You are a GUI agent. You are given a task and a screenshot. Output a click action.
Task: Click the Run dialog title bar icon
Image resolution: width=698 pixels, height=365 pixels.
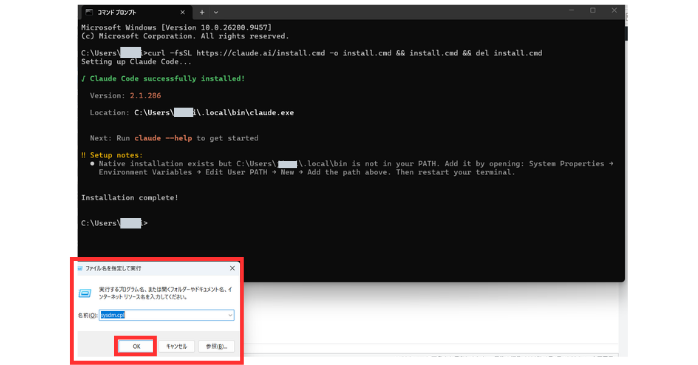[81, 268]
